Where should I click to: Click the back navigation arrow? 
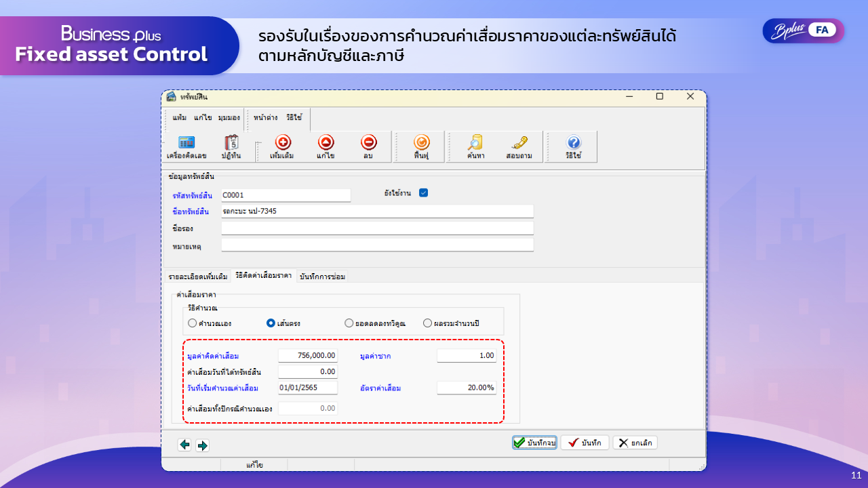pos(184,445)
